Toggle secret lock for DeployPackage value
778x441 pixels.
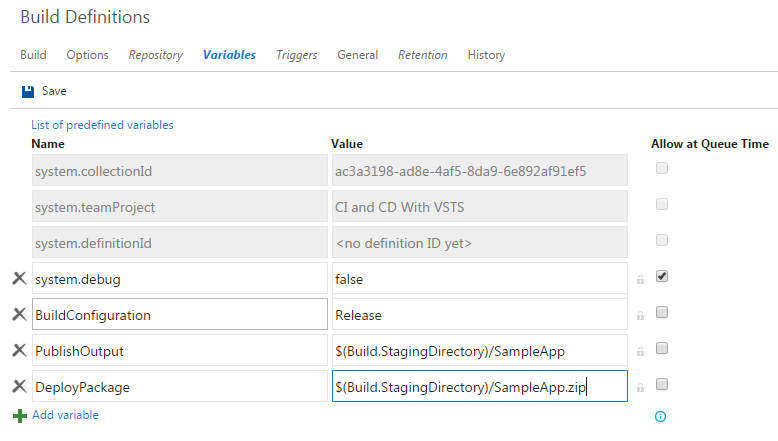[x=640, y=388]
